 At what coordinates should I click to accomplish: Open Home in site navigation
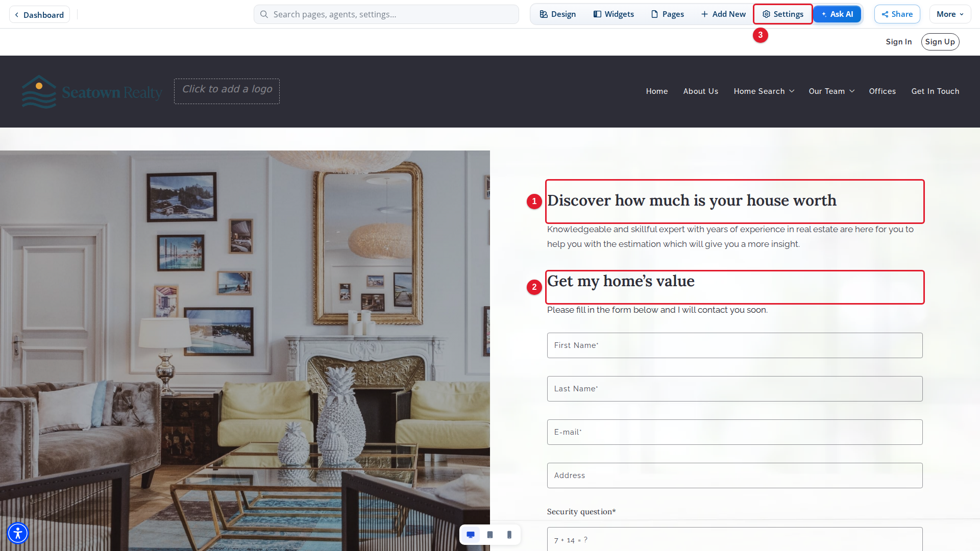coord(656,91)
